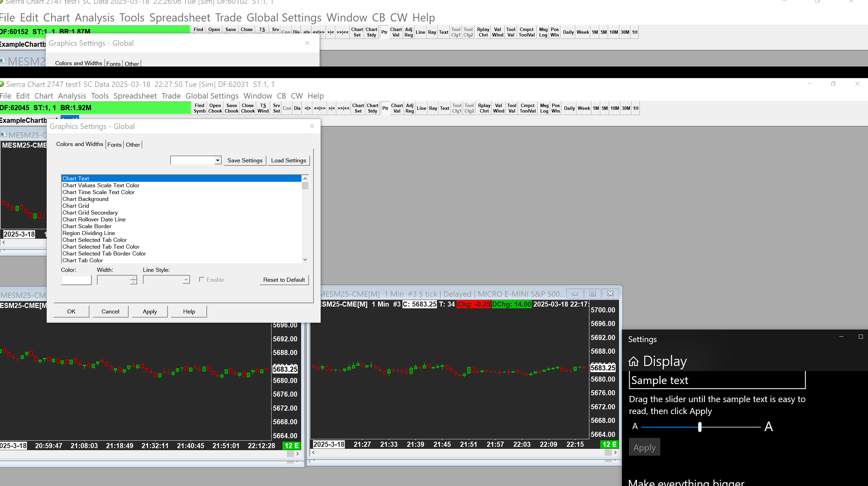Click the Color swatch box

coord(76,280)
